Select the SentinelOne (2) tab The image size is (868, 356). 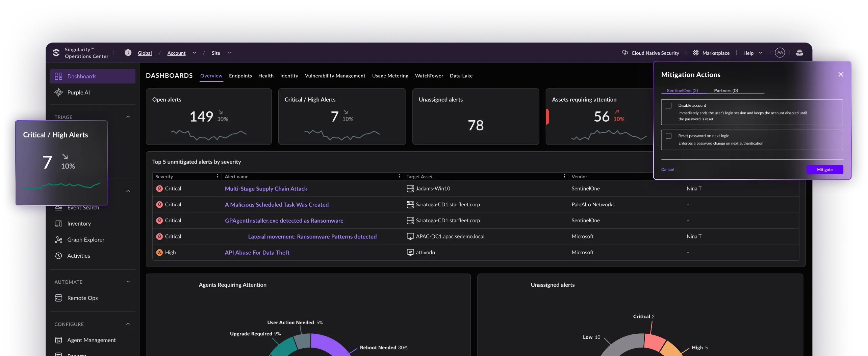[x=682, y=91]
